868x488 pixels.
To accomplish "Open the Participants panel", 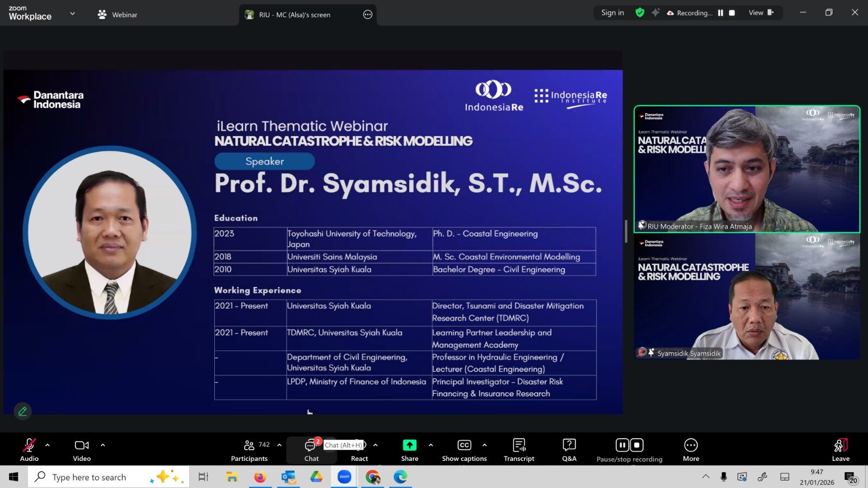I will pos(249,450).
